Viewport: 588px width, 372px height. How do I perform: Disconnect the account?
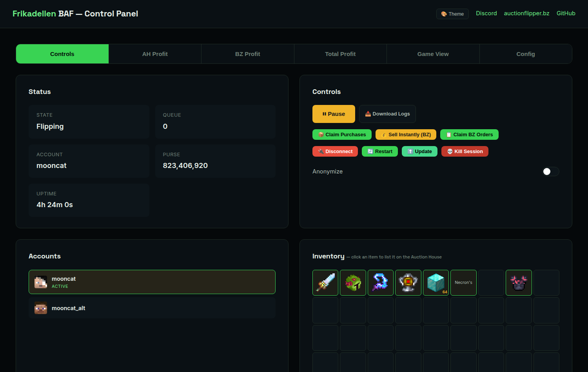tap(335, 152)
